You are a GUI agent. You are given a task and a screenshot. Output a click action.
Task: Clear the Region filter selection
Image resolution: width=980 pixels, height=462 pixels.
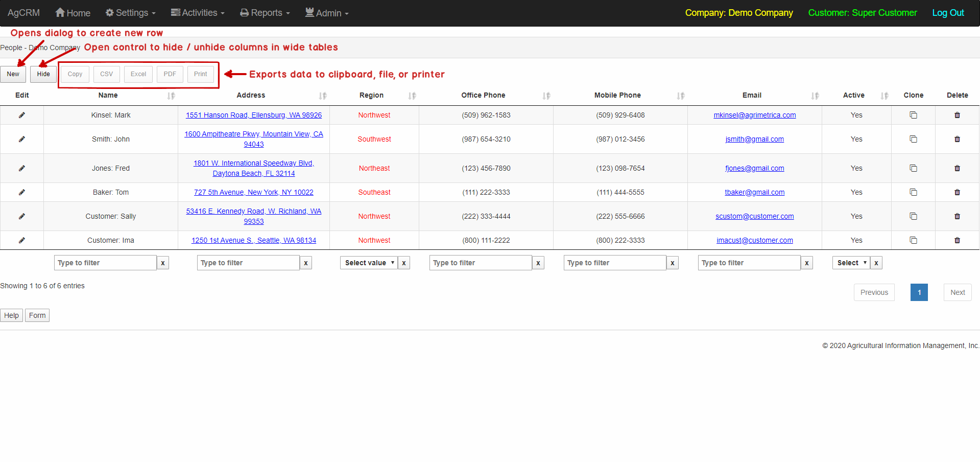(404, 263)
